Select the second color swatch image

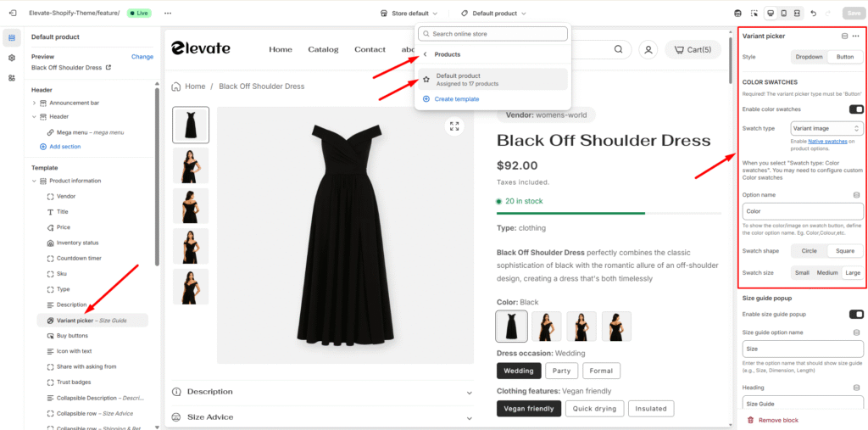tap(547, 326)
